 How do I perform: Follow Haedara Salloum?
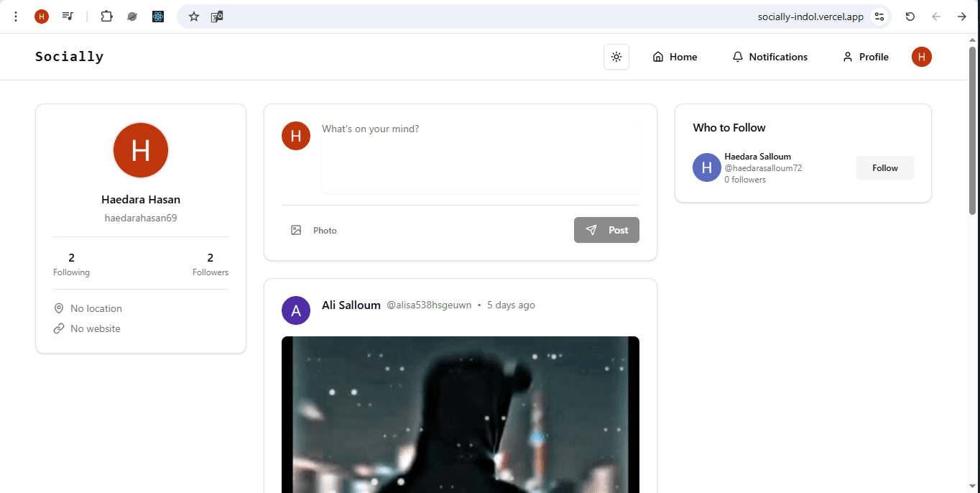click(x=884, y=168)
